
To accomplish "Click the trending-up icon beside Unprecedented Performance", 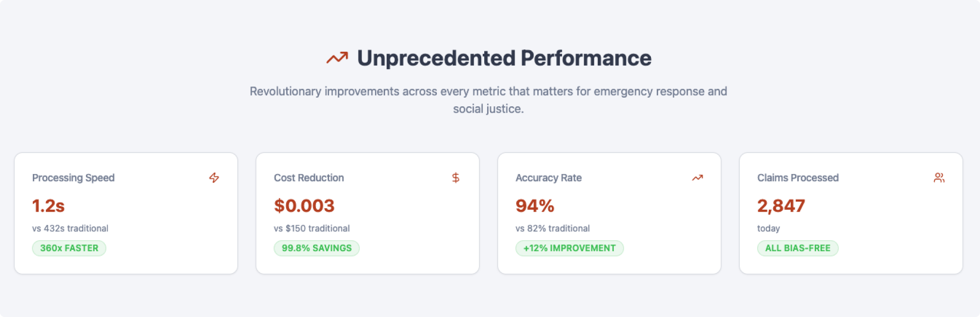I will point(337,58).
